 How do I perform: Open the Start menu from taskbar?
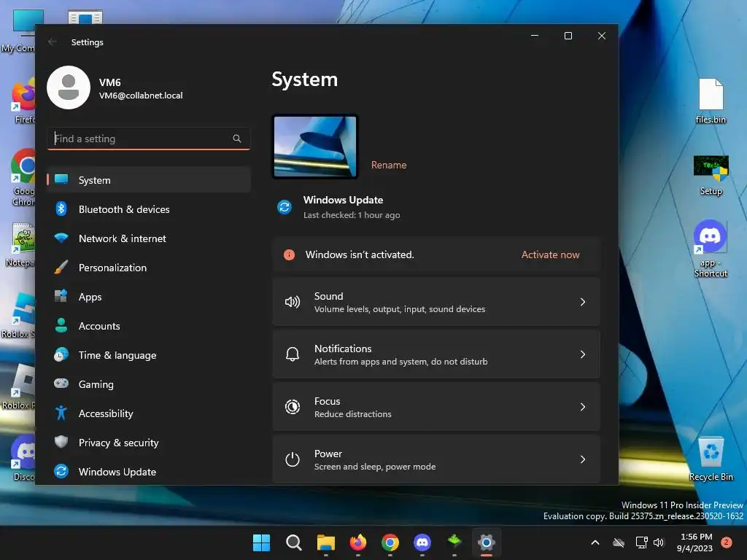[261, 542]
